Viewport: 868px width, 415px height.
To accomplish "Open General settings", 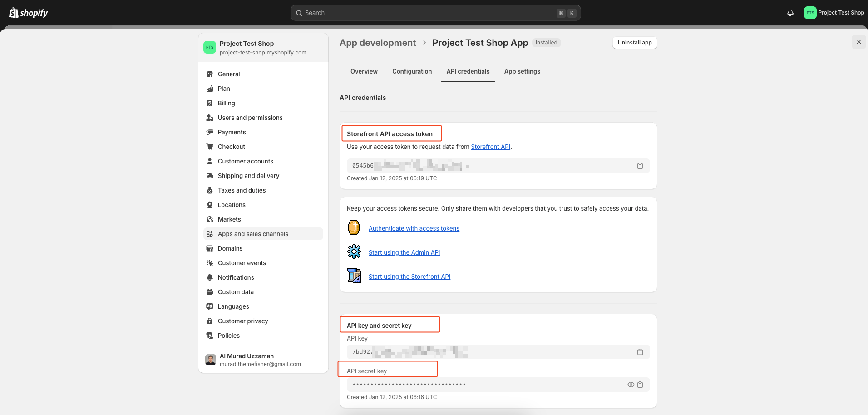I will (x=263, y=74).
